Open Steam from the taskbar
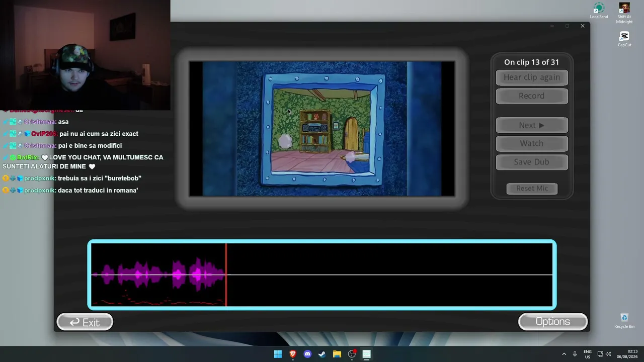 tap(322, 354)
